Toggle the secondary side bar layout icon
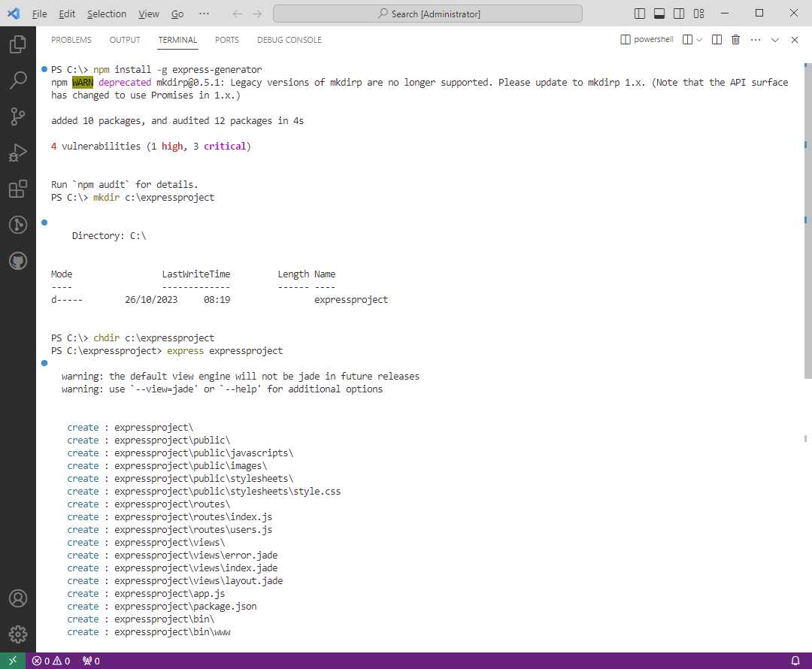 click(x=679, y=14)
